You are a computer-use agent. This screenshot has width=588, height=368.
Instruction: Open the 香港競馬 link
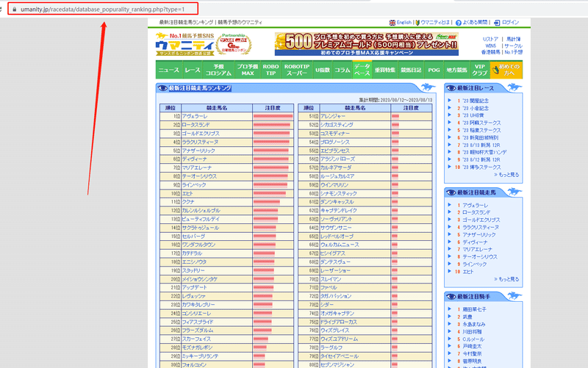[x=490, y=52]
